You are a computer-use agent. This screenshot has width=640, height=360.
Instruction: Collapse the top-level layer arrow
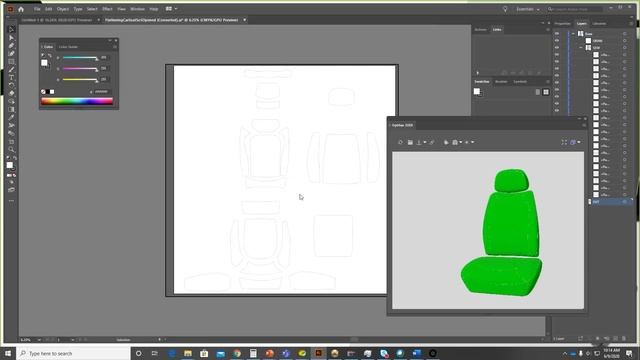pos(573,33)
